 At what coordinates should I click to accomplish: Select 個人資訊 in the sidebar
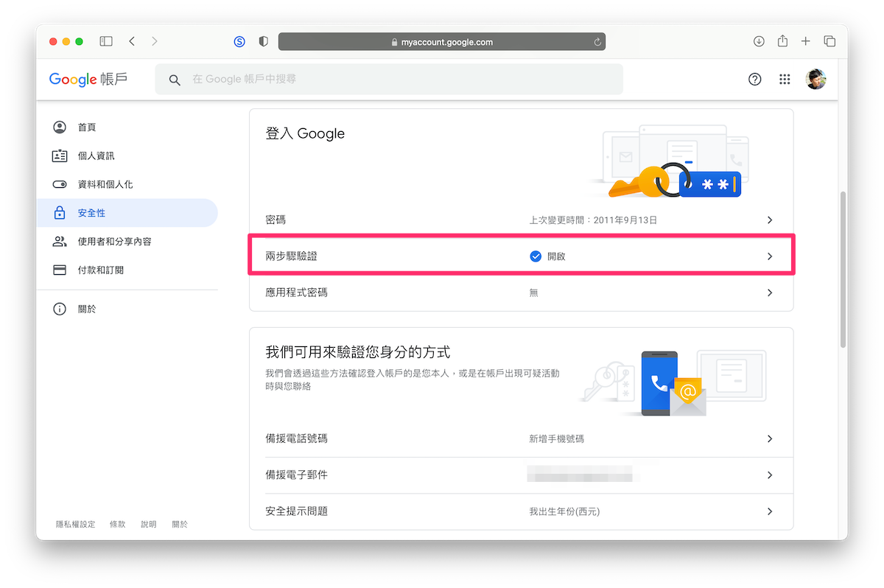(127, 156)
